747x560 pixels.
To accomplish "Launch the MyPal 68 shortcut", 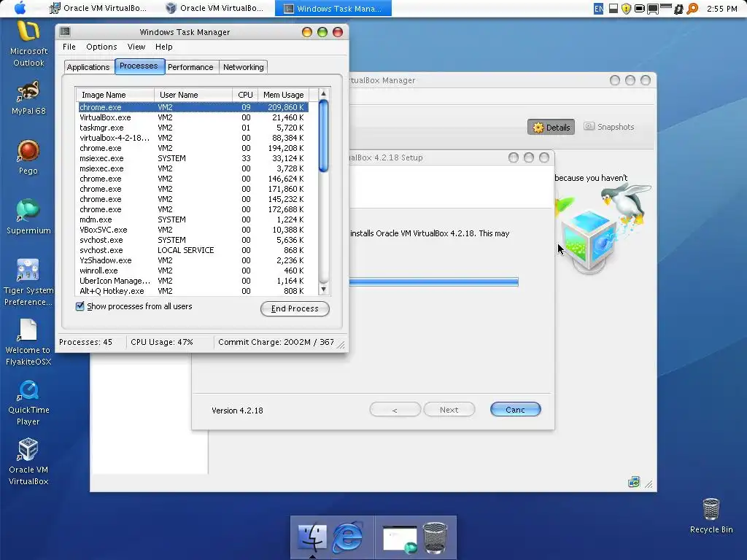I will [28, 98].
